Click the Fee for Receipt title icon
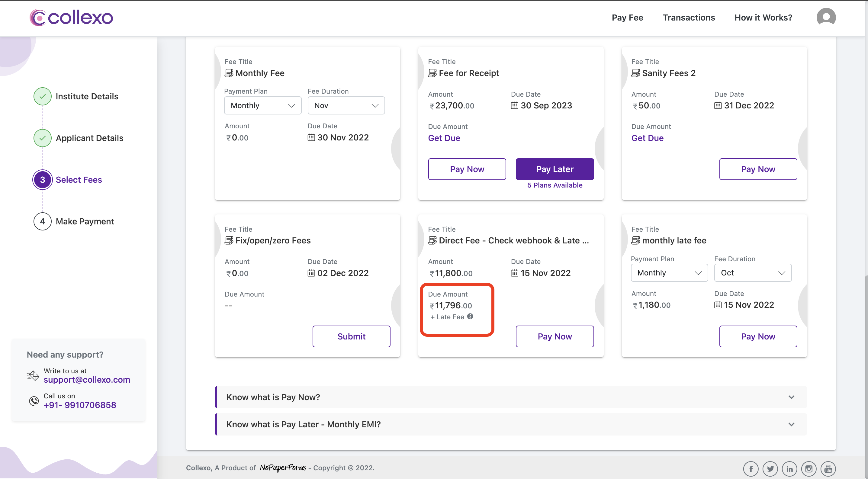 point(432,73)
